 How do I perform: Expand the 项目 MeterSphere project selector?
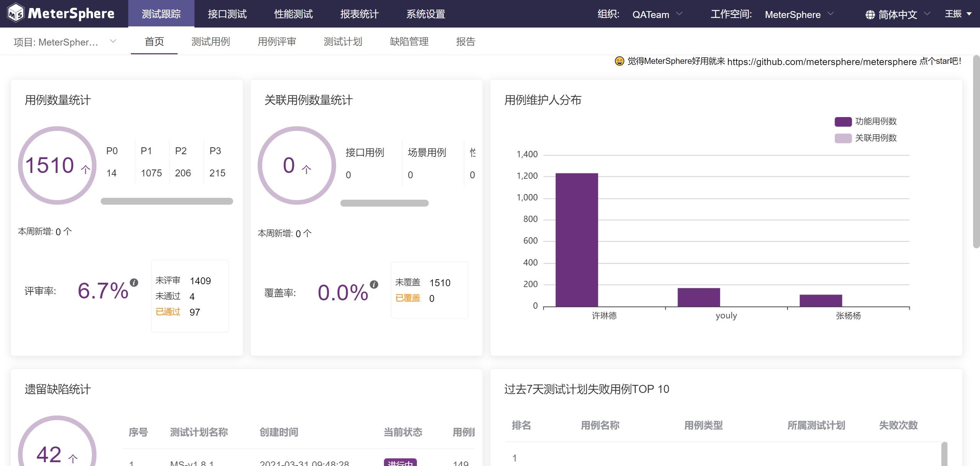tap(65, 42)
